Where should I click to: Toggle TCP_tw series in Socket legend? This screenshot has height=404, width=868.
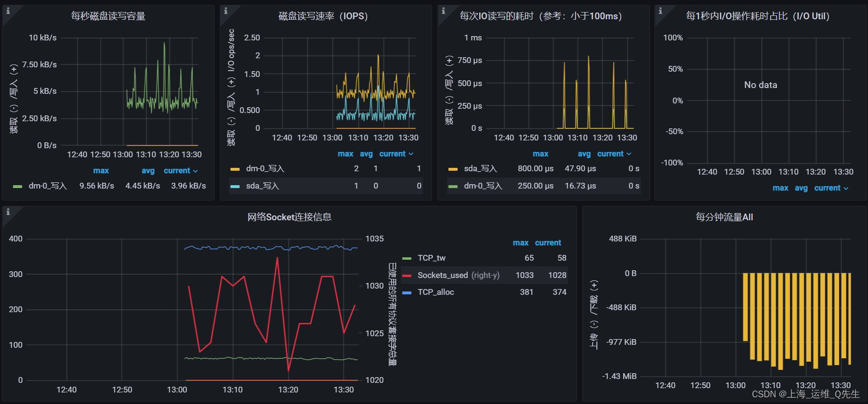(x=432, y=258)
